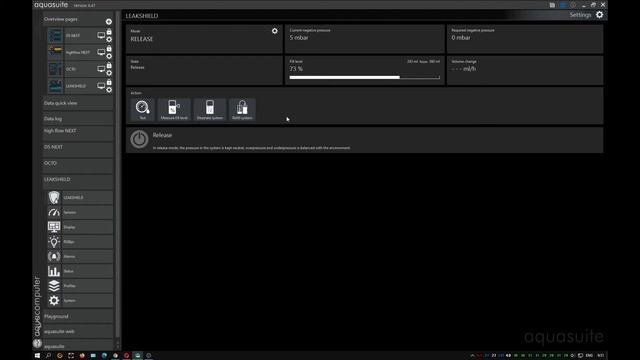Open gear settings for highflow NEXT overview page
This screenshot has height=360, width=640.
pyautogui.click(x=109, y=56)
